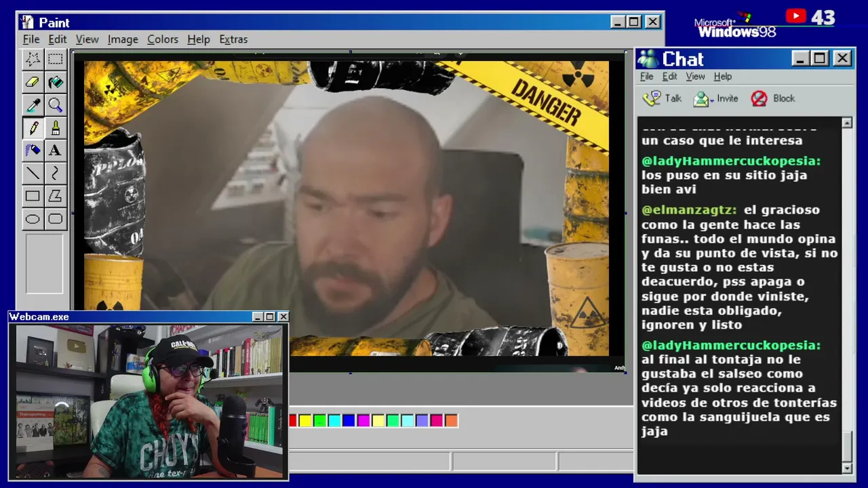Pick the Airbrush spray can tool
Viewport: 868px width, 488px height.
(33, 150)
